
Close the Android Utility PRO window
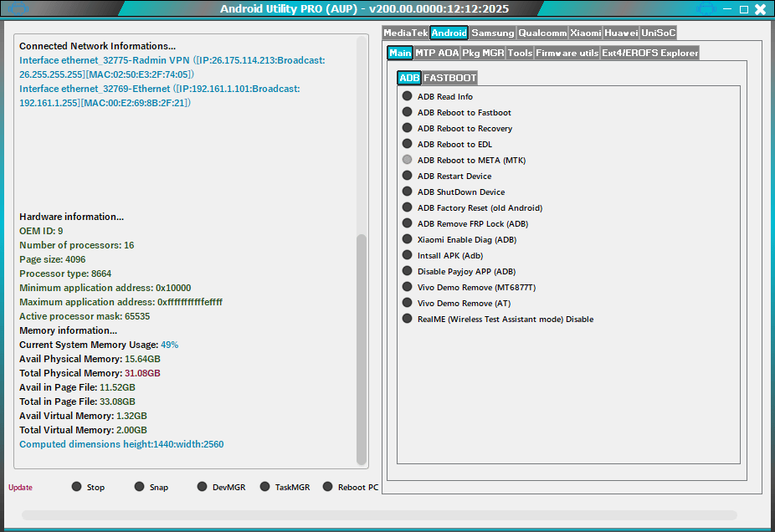(x=761, y=9)
